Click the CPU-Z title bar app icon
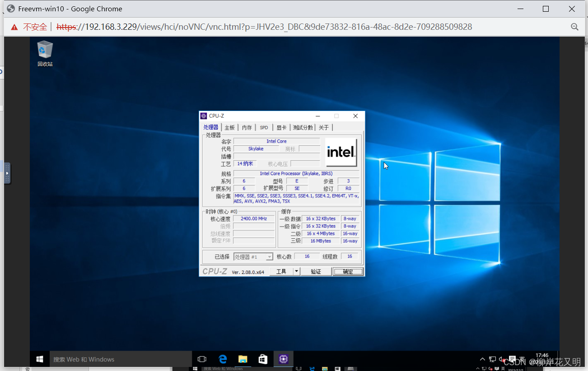This screenshot has width=588, height=371. [204, 116]
